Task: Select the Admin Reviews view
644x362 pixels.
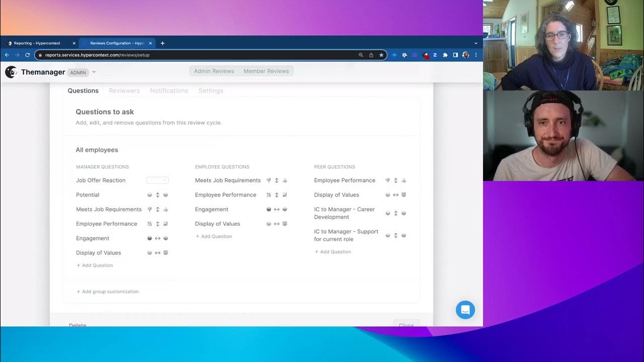Action: [x=214, y=71]
